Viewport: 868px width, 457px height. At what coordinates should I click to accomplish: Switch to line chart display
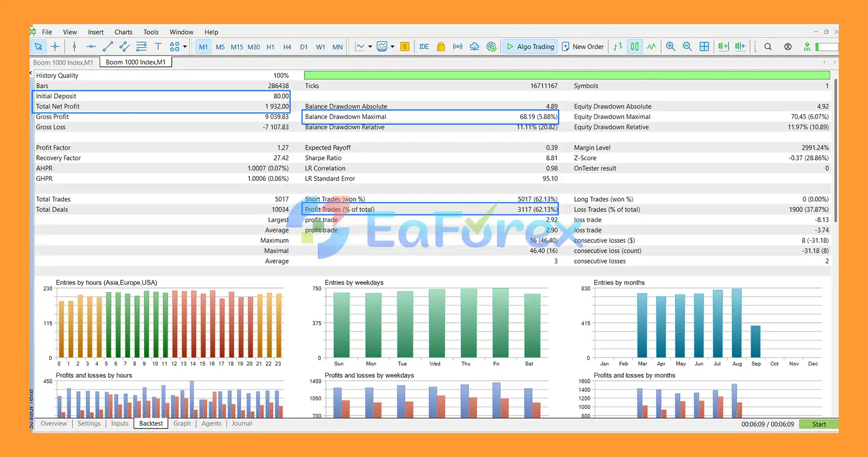(651, 46)
